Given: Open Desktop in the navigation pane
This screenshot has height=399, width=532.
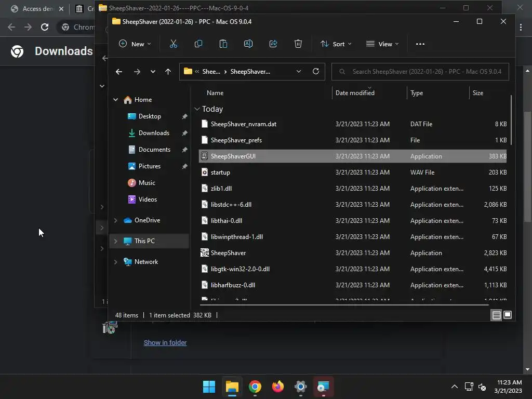Looking at the screenshot, I should [149, 116].
